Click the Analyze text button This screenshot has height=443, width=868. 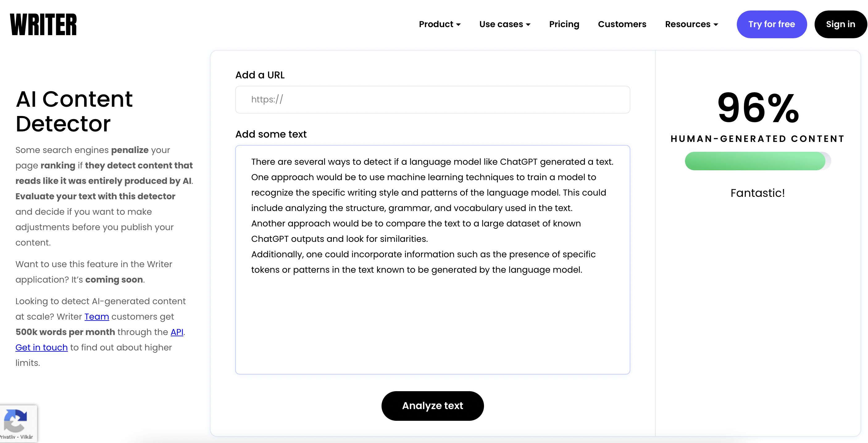[x=432, y=406]
